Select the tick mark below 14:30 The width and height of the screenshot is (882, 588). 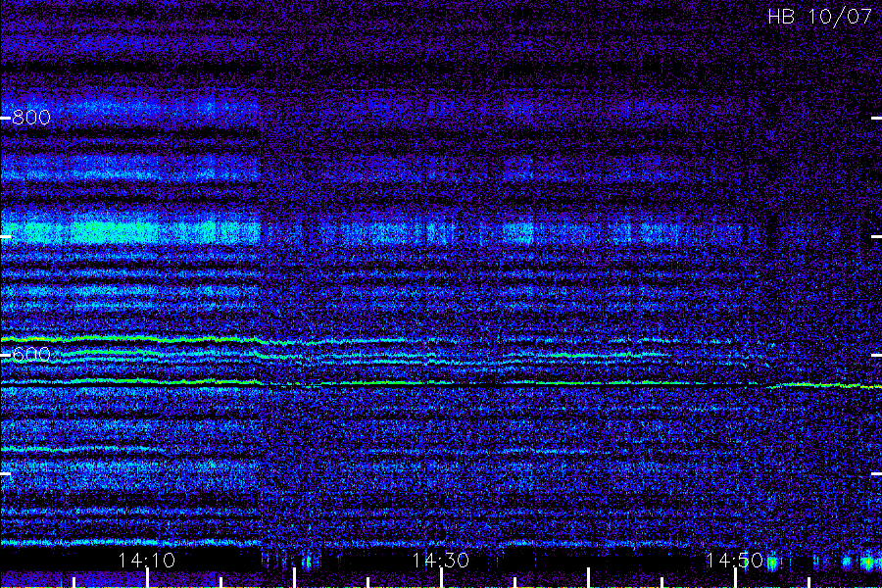click(441, 578)
